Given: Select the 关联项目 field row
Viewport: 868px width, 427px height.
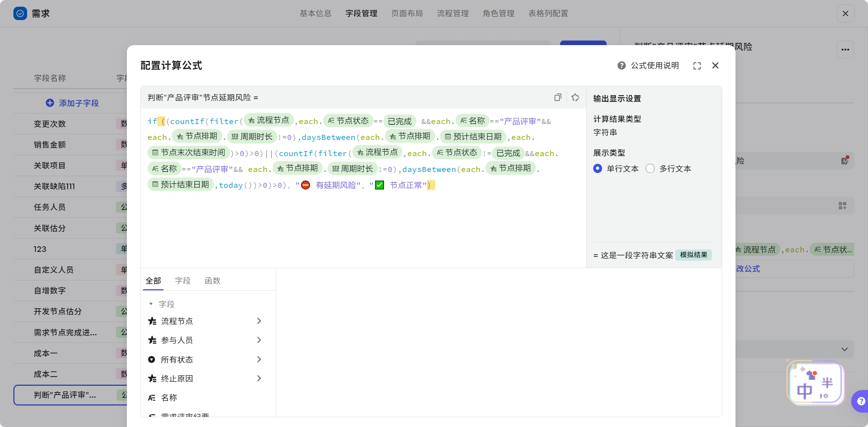Looking at the screenshot, I should pos(70,166).
